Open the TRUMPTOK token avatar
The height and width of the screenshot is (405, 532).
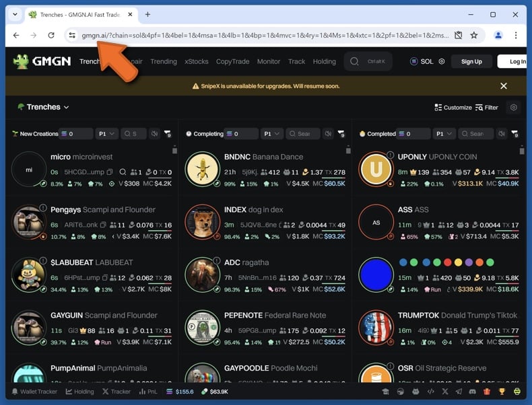[x=376, y=328]
